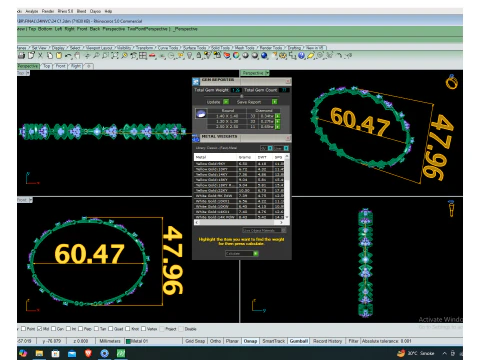This screenshot has width=480, height=360.
Task: Expand the 1.30 x 1.30 gem row arrow
Action: tap(278, 122)
